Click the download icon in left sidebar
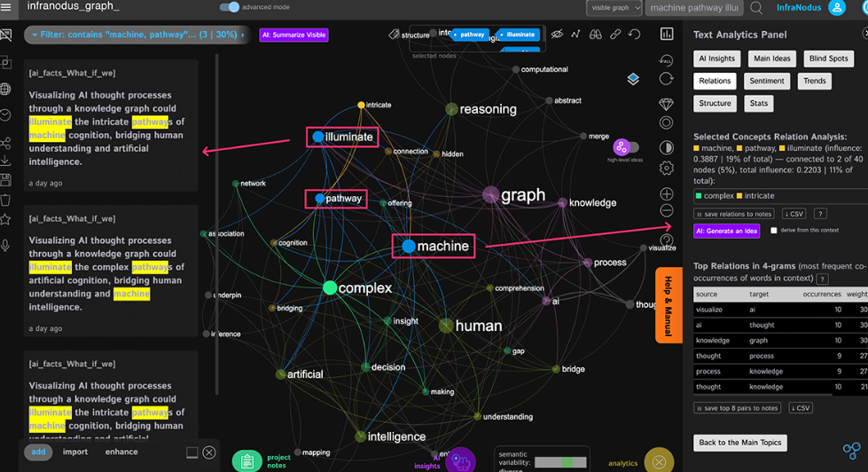This screenshot has height=472, width=868. coord(5,161)
